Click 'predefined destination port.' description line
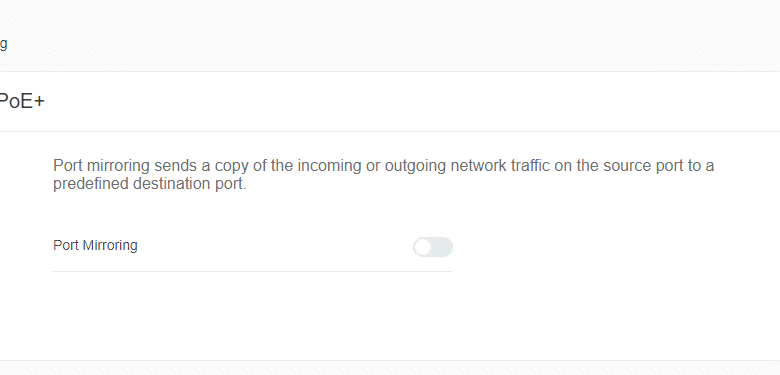The image size is (780, 375). [150, 184]
